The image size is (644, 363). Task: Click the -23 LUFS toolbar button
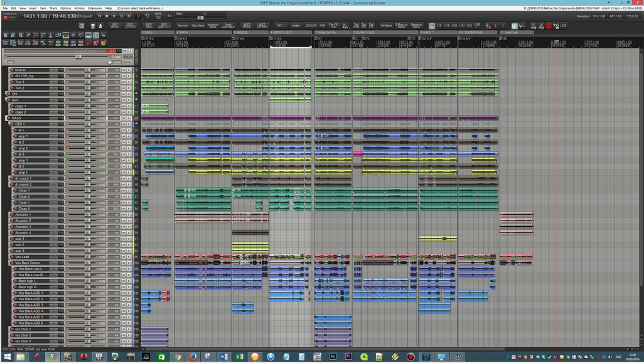311,26
